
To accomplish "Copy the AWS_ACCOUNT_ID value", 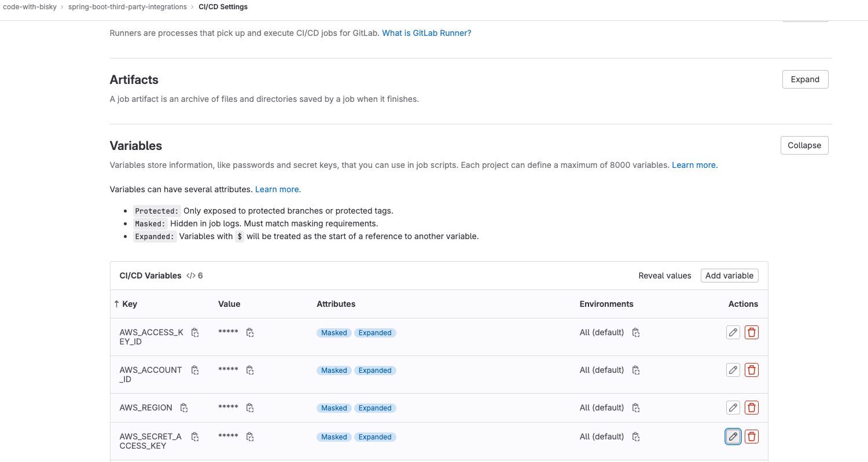I will [x=250, y=370].
